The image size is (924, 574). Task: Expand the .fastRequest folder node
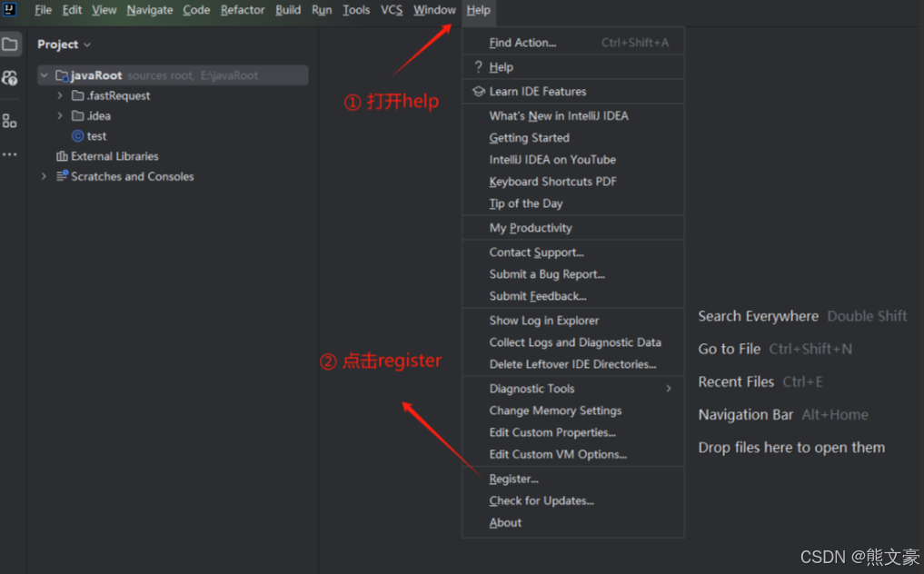click(x=60, y=95)
